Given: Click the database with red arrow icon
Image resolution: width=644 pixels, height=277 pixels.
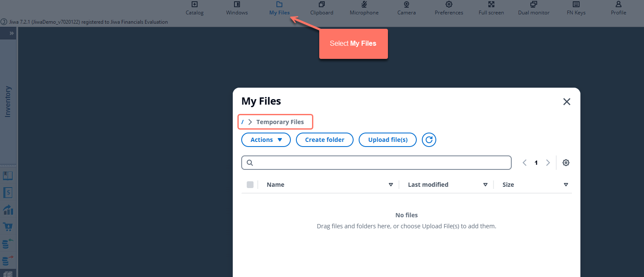Looking at the screenshot, I should point(8,260).
